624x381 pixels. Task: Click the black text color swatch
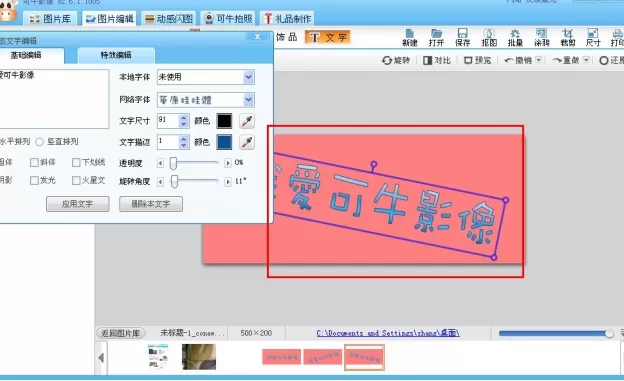(224, 121)
